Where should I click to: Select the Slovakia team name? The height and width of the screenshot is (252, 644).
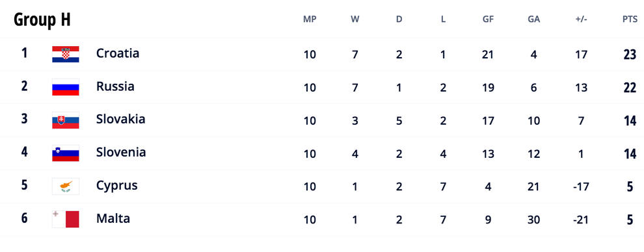pyautogui.click(x=120, y=120)
